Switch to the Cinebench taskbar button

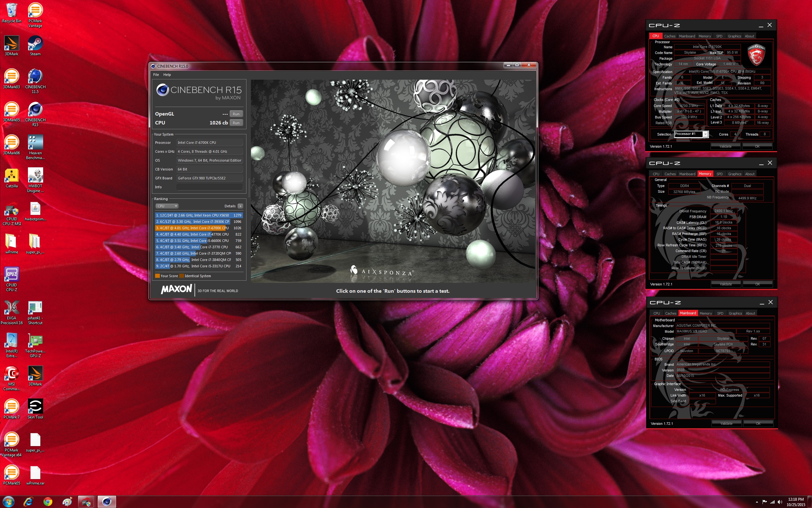pos(107,502)
